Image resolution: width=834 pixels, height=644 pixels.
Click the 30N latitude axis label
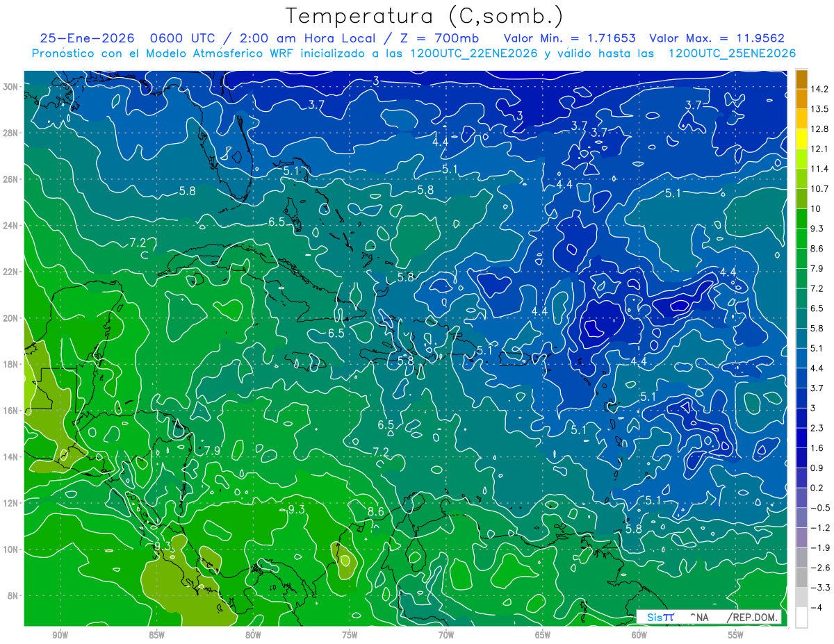point(10,86)
